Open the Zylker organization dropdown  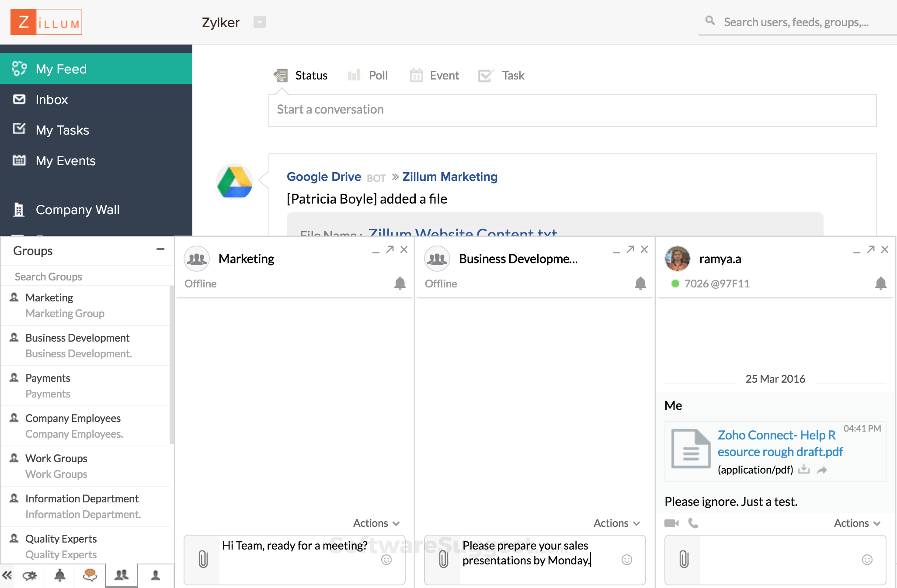(260, 22)
